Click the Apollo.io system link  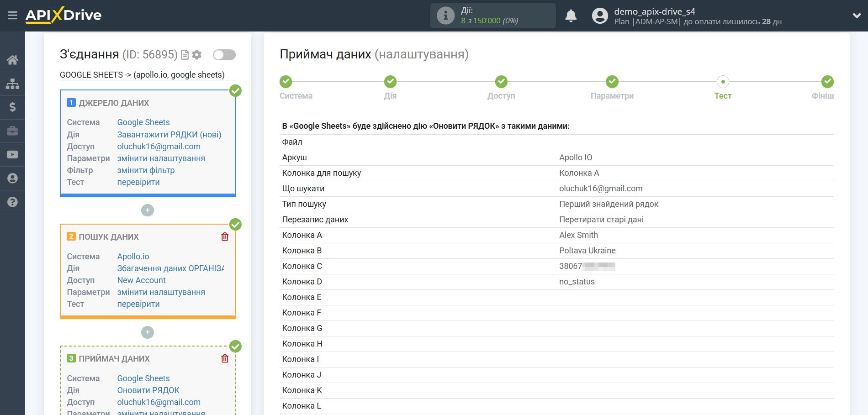(133, 257)
